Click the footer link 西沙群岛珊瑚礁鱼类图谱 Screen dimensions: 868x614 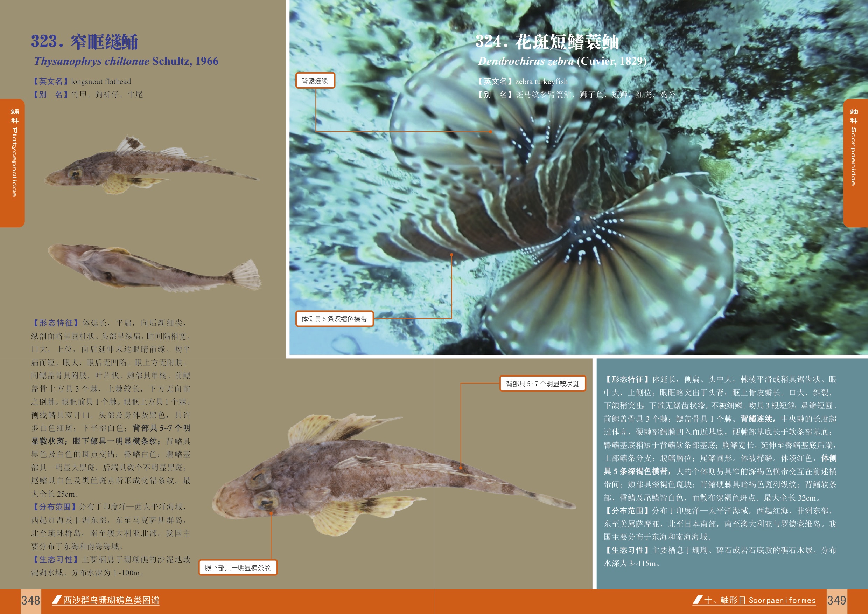(111, 600)
